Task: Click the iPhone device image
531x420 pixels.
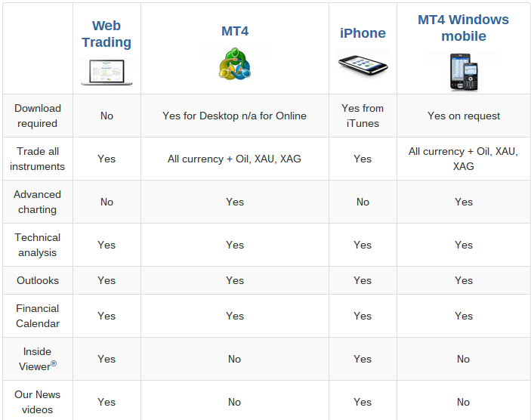Action: [363, 64]
